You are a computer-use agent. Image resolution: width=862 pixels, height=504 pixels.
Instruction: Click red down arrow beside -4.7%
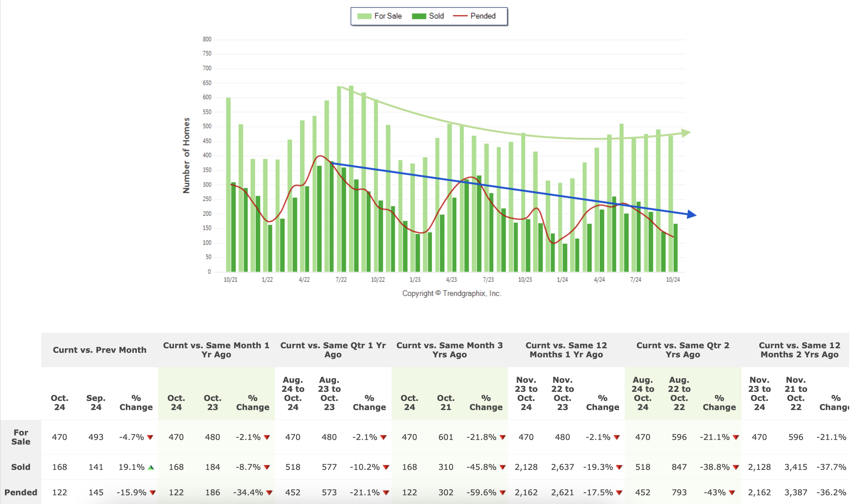150,437
